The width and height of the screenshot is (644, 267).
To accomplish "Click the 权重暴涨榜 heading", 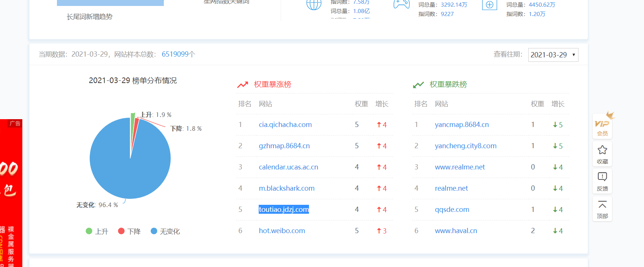I will coord(272,85).
